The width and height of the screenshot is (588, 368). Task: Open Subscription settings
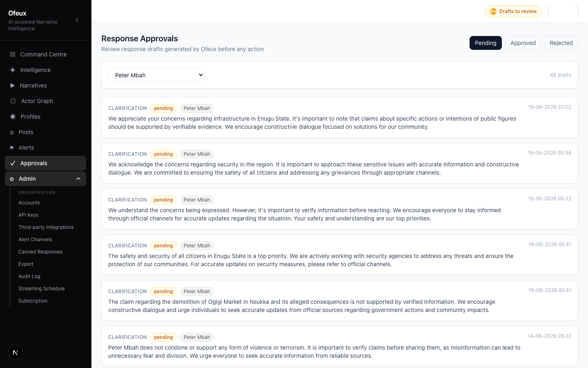coord(33,301)
